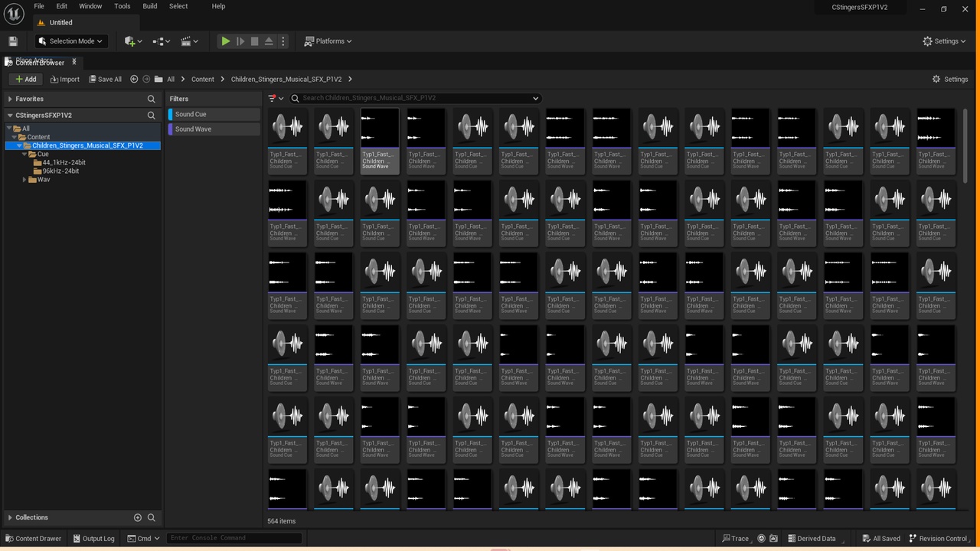Close the Content Browser tab
980x551 pixels.
[74, 62]
